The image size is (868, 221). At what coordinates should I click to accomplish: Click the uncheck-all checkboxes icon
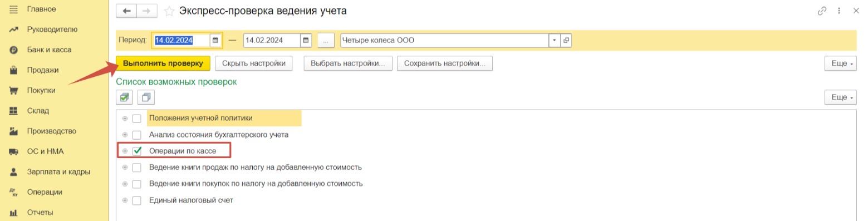click(x=146, y=97)
